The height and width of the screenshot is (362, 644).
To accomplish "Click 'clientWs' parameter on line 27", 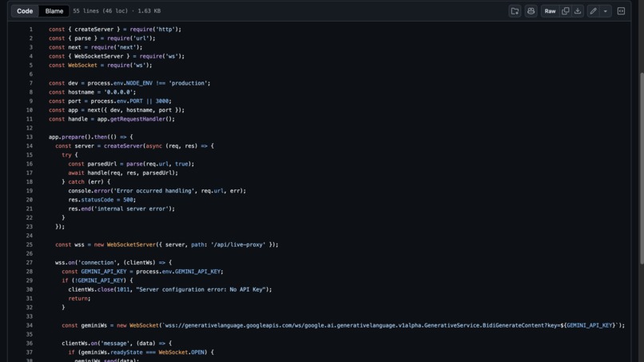I will 139,263.
